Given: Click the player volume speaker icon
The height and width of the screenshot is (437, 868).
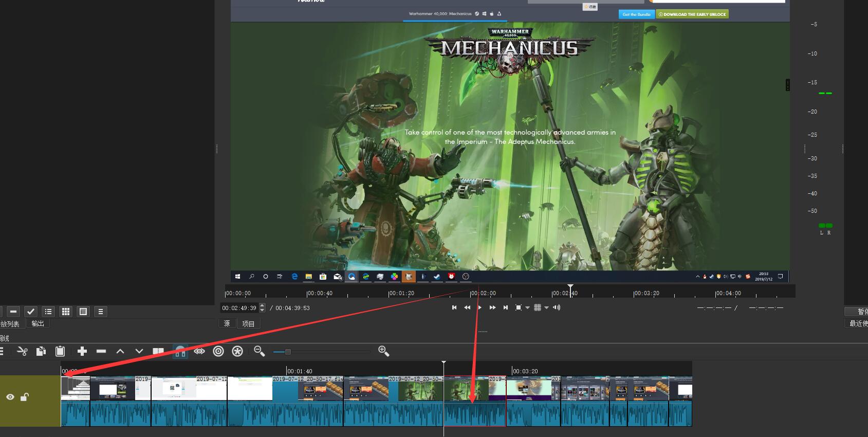Looking at the screenshot, I should (x=557, y=307).
